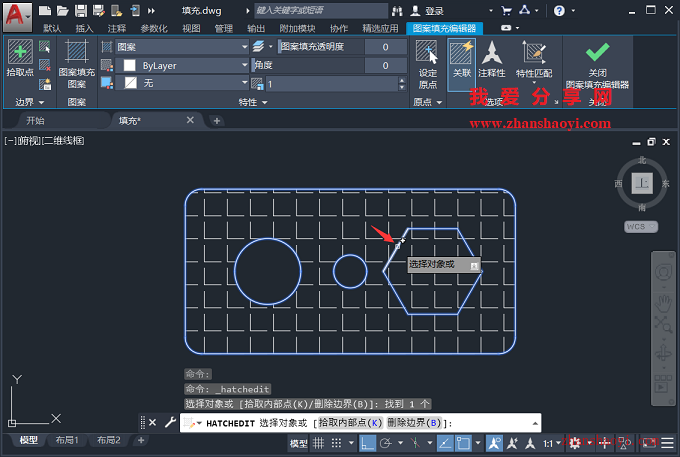Screen dimensions: 680x457
Task: Click the add annotation scales icon in status bar
Action: click(x=512, y=443)
